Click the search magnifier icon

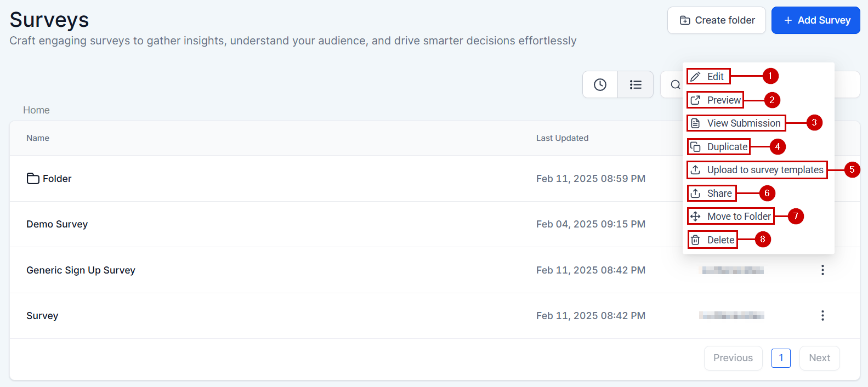675,84
